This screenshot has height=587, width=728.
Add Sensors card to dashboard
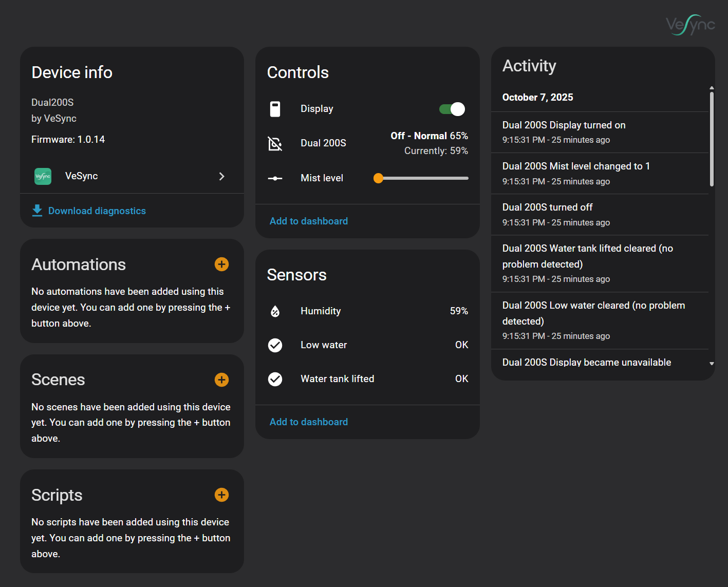tap(309, 422)
